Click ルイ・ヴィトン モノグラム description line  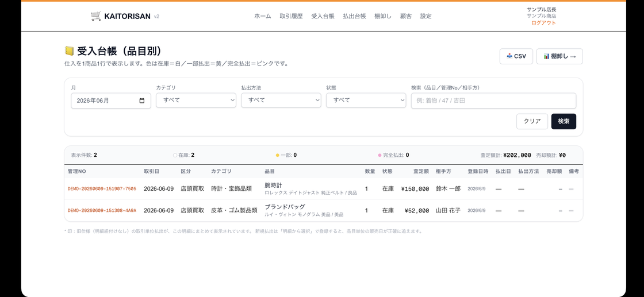pos(304,214)
